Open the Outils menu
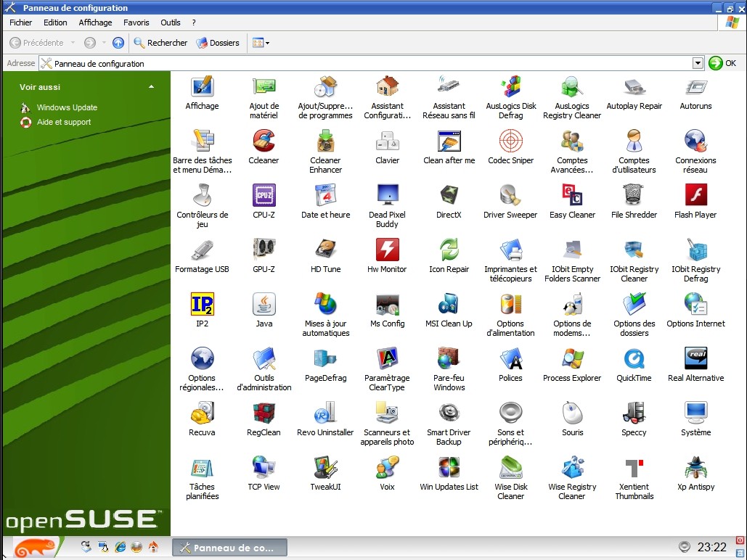747x560 pixels. click(x=171, y=22)
